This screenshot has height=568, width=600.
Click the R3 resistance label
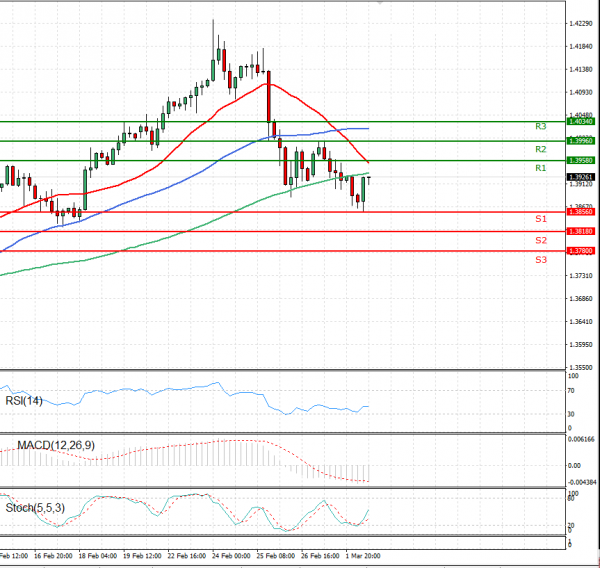540,126
